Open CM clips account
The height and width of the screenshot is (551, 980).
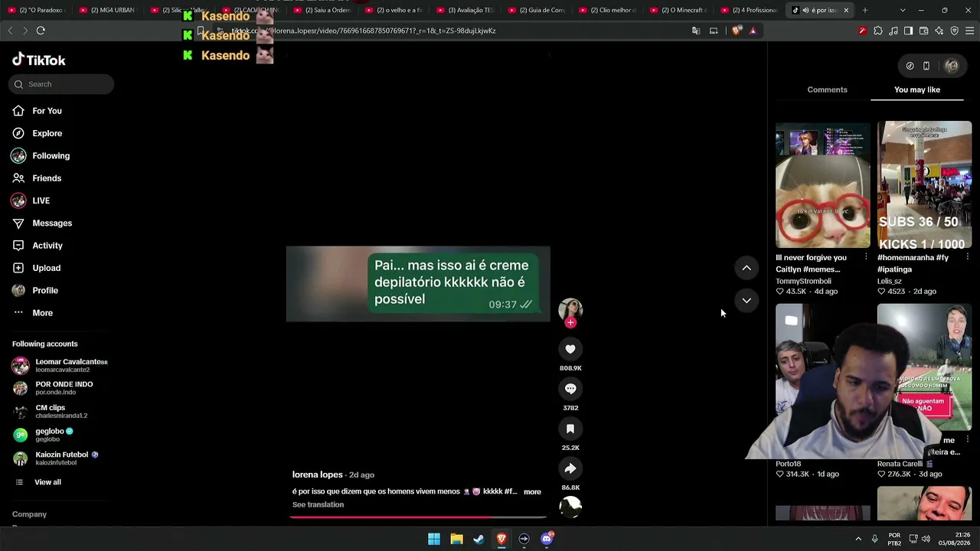point(51,412)
